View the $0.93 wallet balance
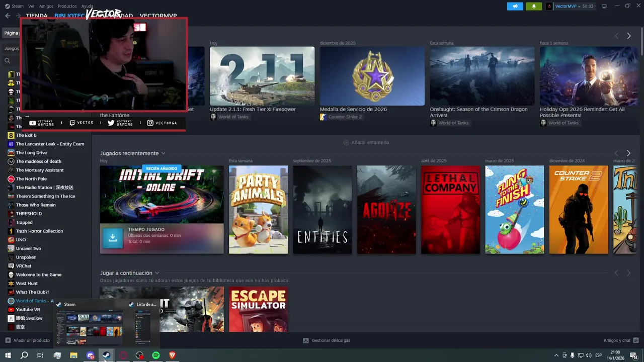 coord(588,6)
